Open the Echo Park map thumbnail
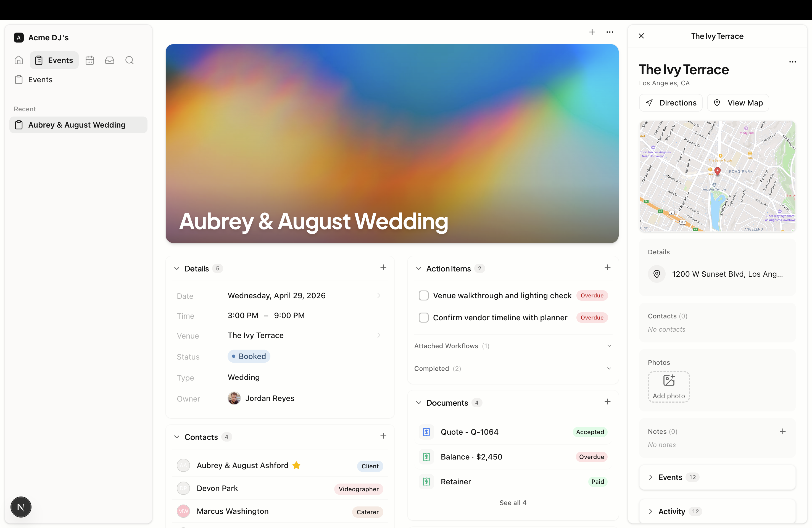This screenshot has height=528, width=812. tap(717, 176)
